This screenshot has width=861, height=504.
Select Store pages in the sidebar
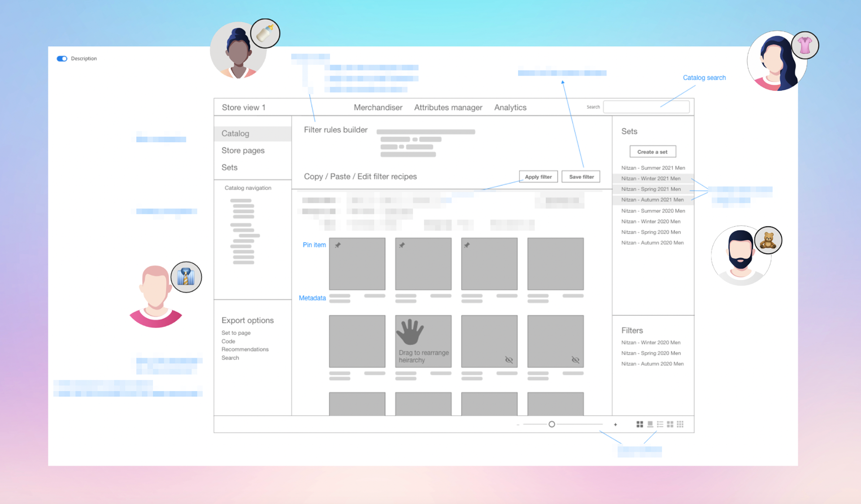(243, 151)
